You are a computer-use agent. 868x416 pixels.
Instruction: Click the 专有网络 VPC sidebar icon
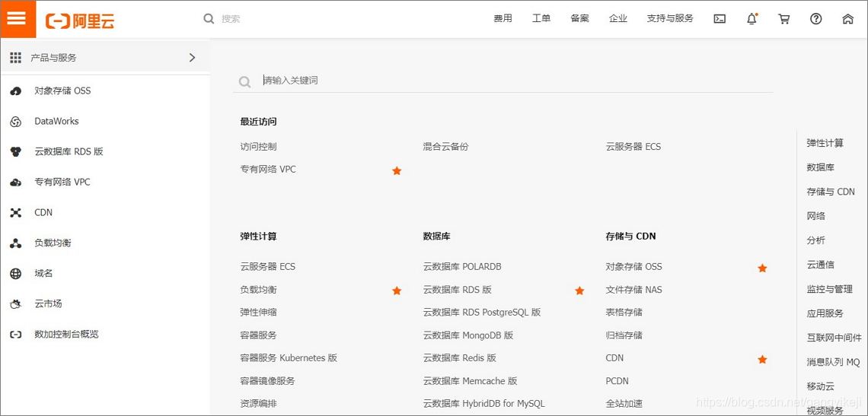(16, 182)
